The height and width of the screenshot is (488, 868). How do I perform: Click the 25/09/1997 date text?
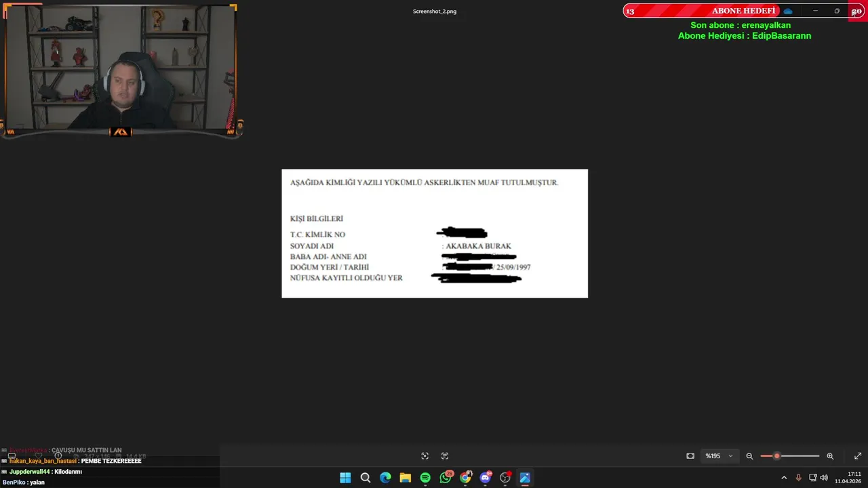tap(513, 268)
